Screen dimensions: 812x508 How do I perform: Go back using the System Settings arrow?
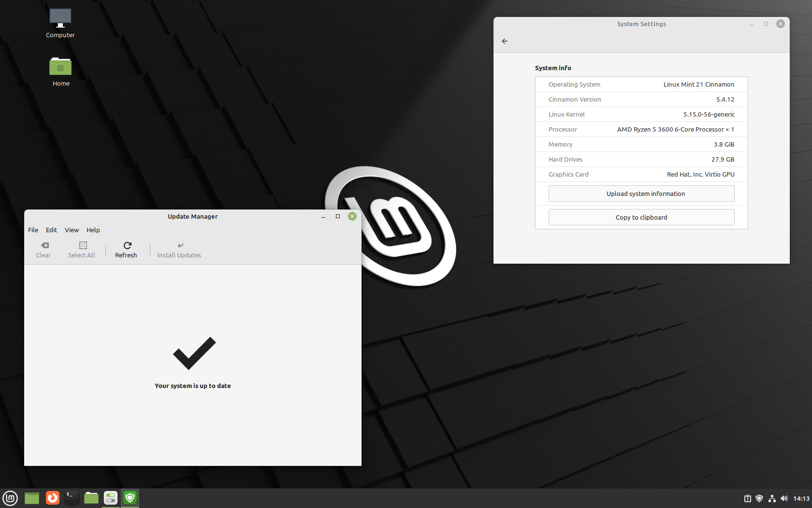(x=505, y=41)
